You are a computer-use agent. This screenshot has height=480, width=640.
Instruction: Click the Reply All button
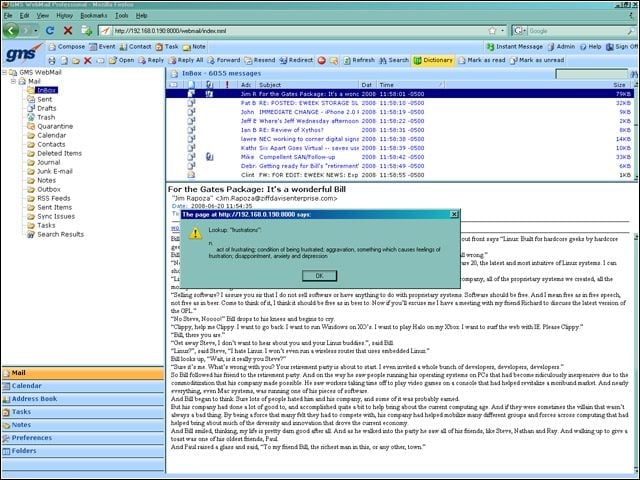[186, 60]
